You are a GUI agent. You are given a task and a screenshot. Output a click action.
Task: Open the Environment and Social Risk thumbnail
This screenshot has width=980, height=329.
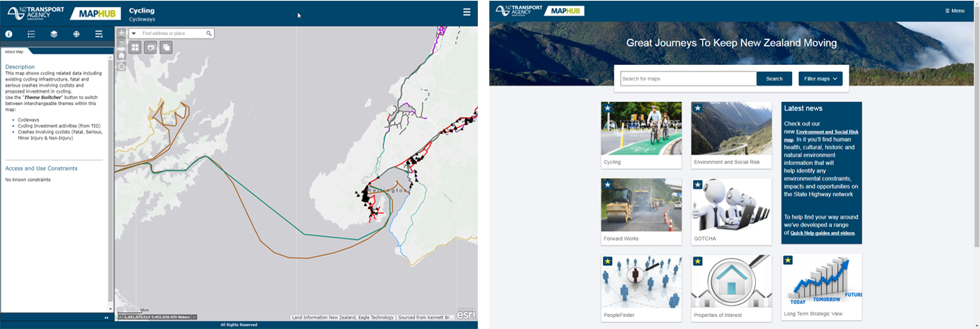731,128
